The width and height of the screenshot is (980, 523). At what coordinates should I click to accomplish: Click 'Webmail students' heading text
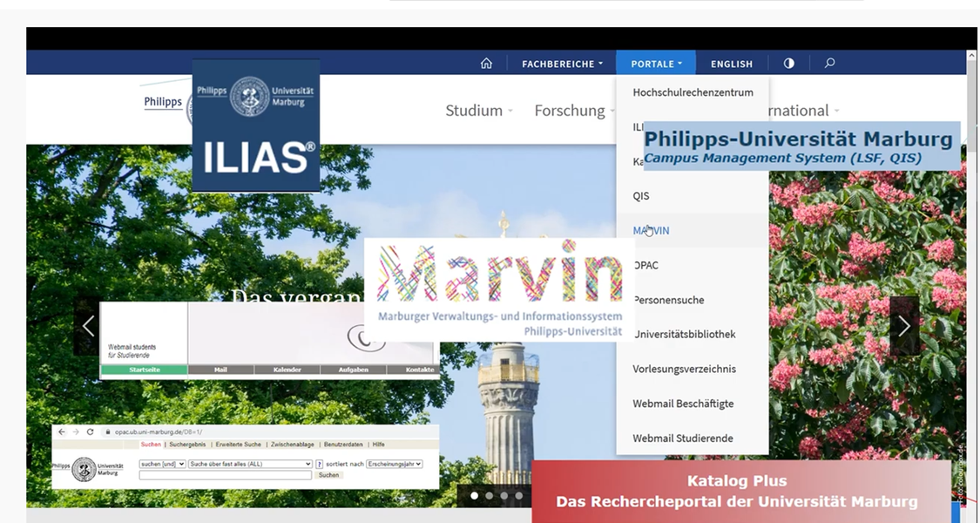coord(132,347)
